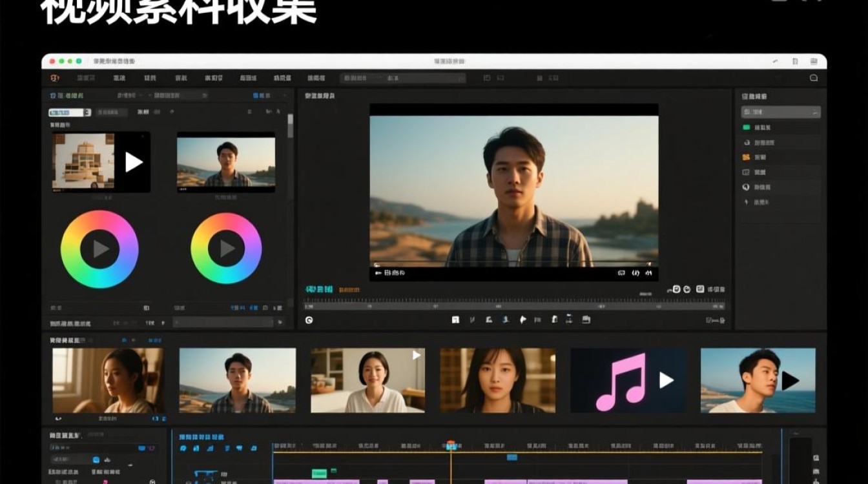Click the last icon in the preview tool row
Image resolution: width=868 pixels, height=484 pixels.
pyautogui.click(x=586, y=319)
